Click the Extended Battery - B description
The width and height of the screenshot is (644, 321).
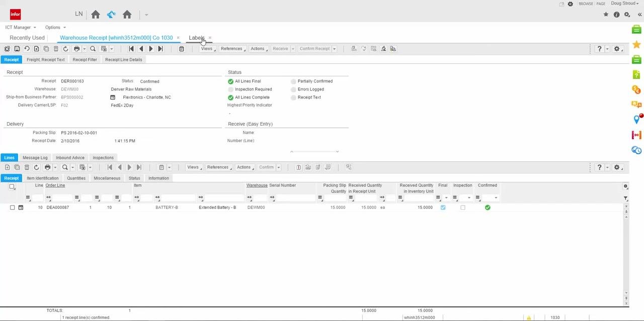(217, 207)
